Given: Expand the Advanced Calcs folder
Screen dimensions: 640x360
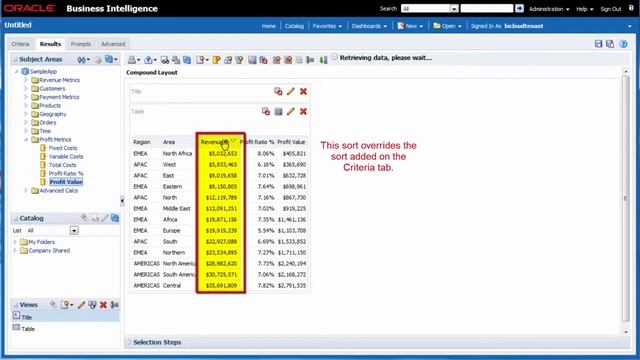Looking at the screenshot, I should tap(26, 191).
